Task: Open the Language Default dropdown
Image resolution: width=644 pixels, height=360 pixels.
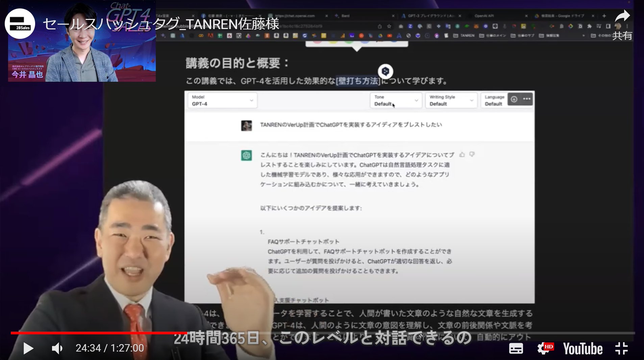Action: 494,101
